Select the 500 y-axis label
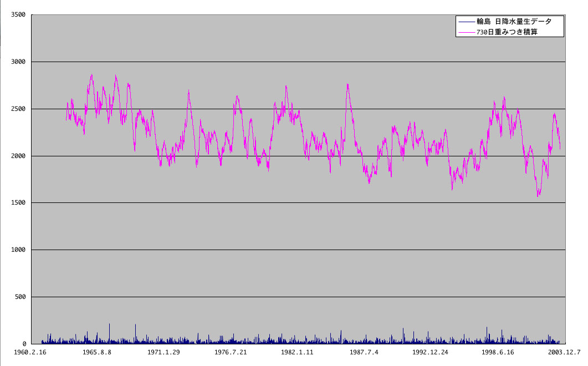 pyautogui.click(x=21, y=297)
